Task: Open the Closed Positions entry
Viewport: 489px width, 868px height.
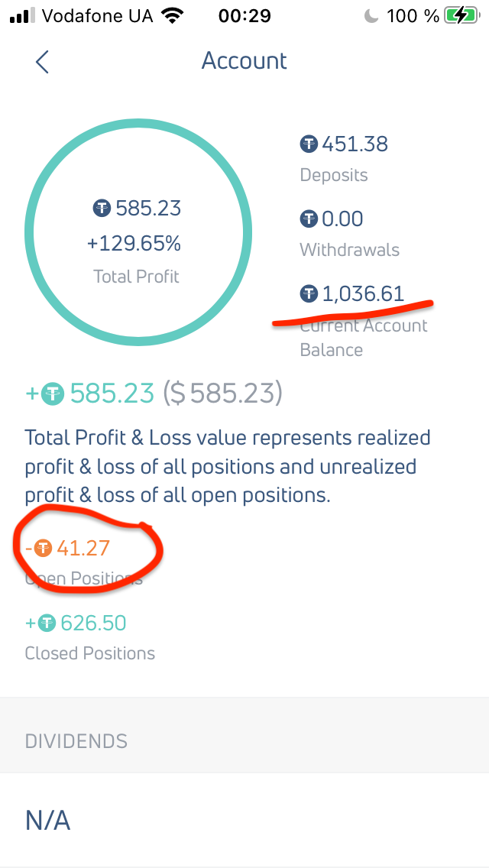Action: coord(90,653)
